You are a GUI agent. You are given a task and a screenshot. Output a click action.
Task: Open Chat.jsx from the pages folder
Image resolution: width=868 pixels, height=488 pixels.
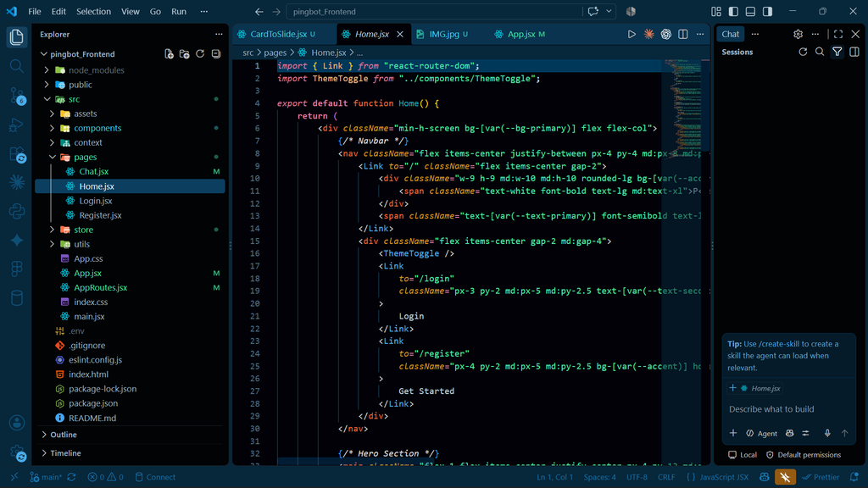point(93,171)
